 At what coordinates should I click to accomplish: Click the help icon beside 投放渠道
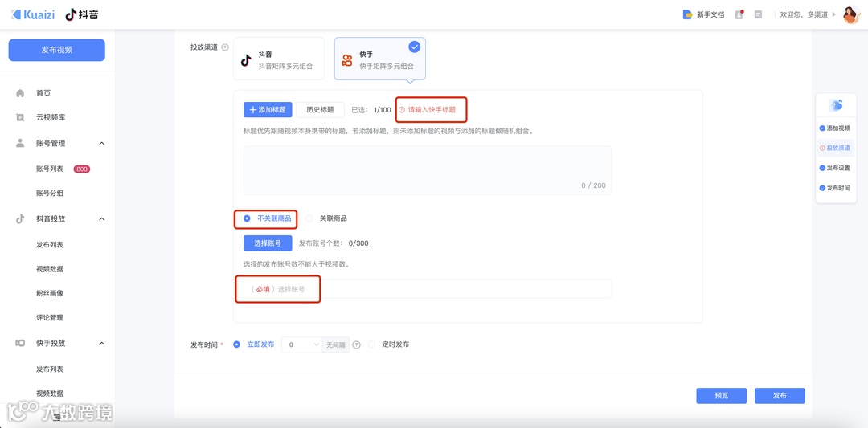pos(225,47)
